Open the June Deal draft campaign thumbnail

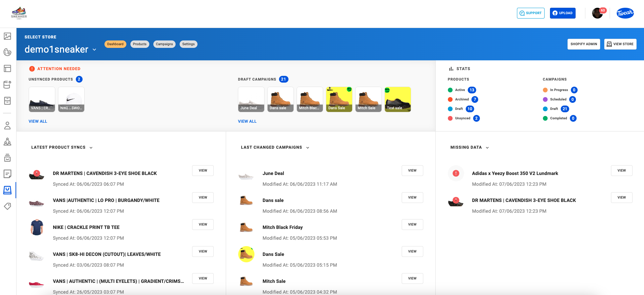tap(251, 99)
